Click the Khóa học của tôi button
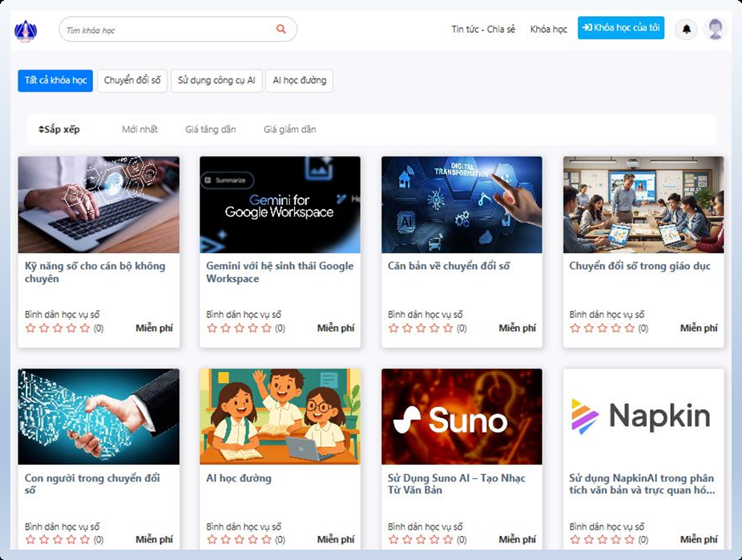The height and width of the screenshot is (560, 742). point(621,29)
